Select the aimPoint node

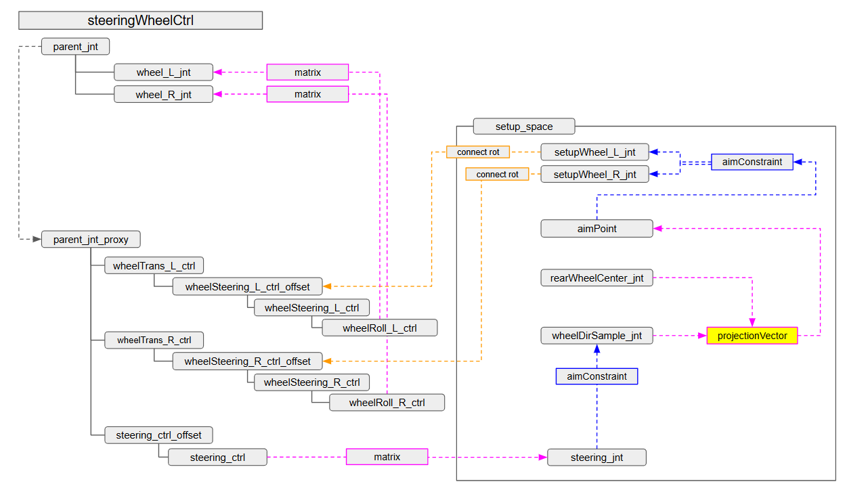point(596,229)
